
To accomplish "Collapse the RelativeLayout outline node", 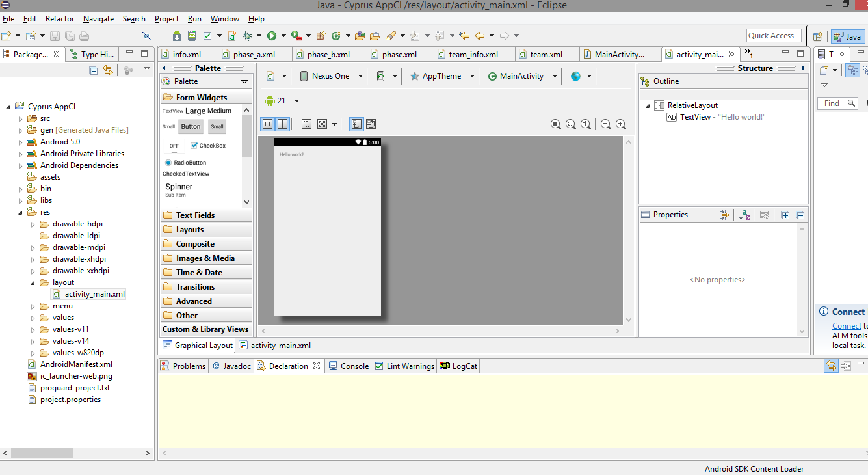I will pos(648,105).
